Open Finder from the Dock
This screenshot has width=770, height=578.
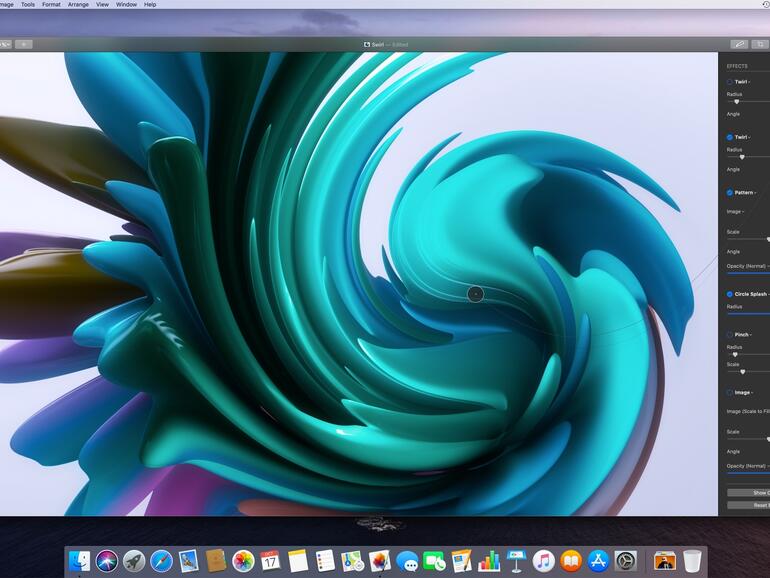pyautogui.click(x=80, y=560)
